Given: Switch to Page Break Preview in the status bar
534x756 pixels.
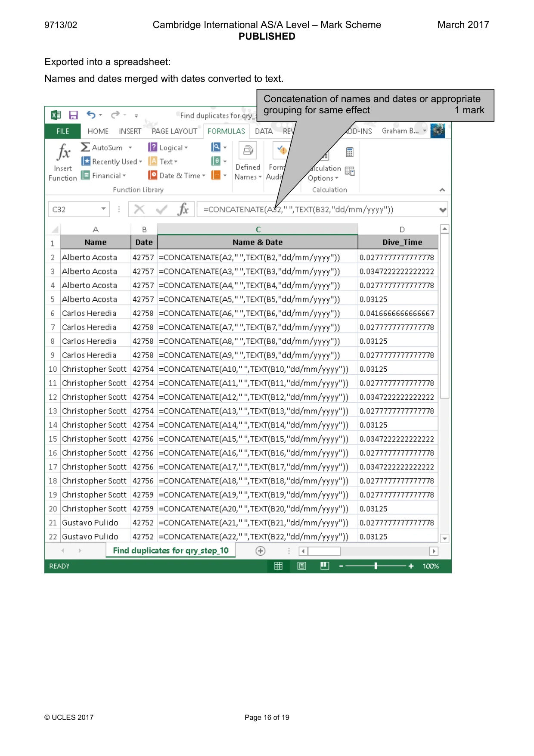Looking at the screenshot, I should [325, 566].
